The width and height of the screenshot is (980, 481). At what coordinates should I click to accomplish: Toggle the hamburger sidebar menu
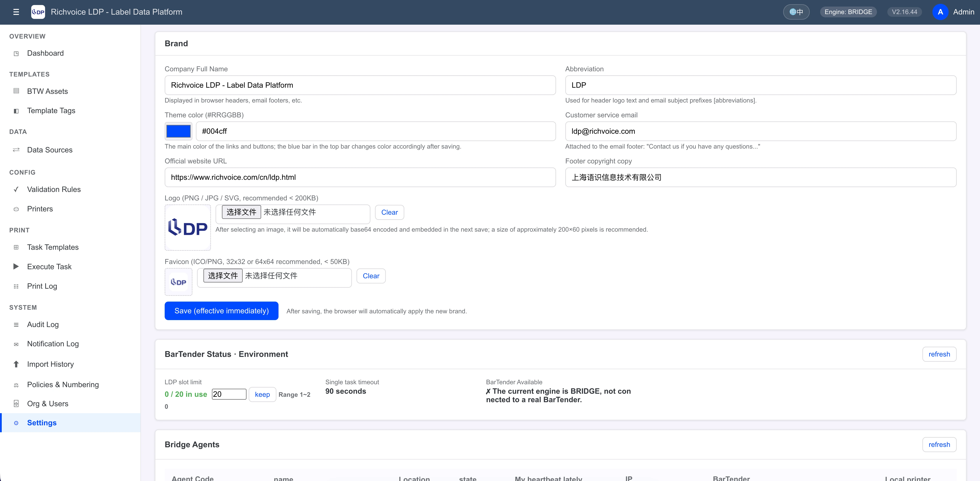16,12
